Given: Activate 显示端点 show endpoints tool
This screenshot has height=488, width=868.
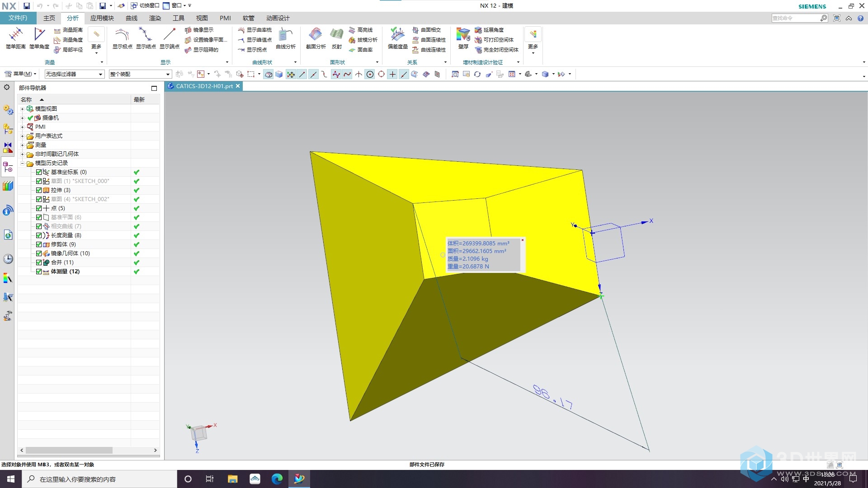Looking at the screenshot, I should pos(169,38).
